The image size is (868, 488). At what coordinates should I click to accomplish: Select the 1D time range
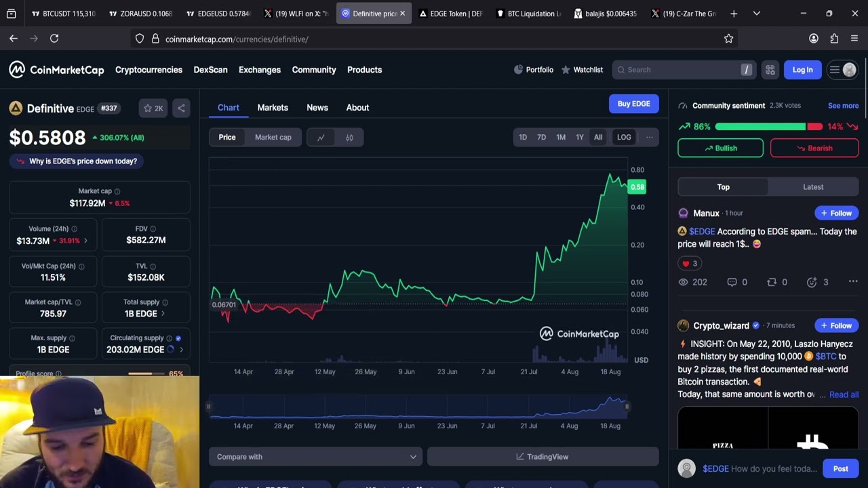click(x=523, y=138)
